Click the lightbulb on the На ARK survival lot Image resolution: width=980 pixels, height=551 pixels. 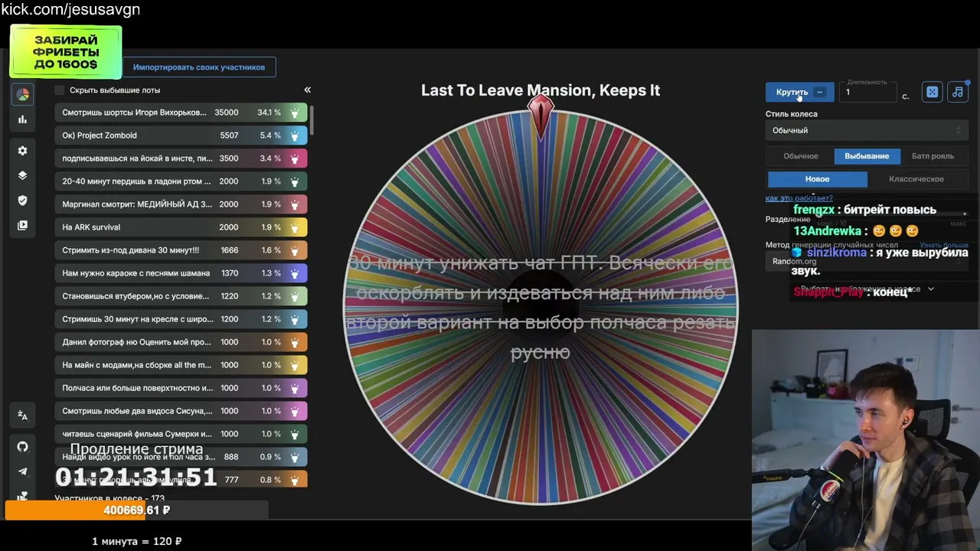[x=296, y=227]
